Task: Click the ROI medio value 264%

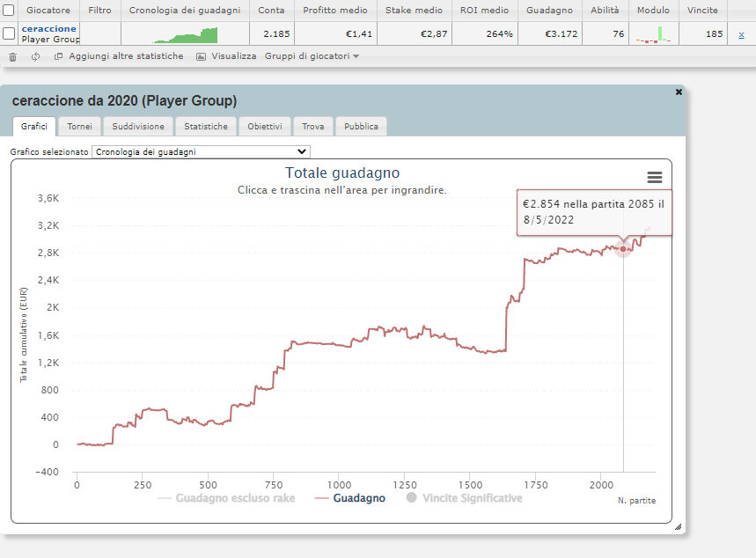Action: pos(500,34)
